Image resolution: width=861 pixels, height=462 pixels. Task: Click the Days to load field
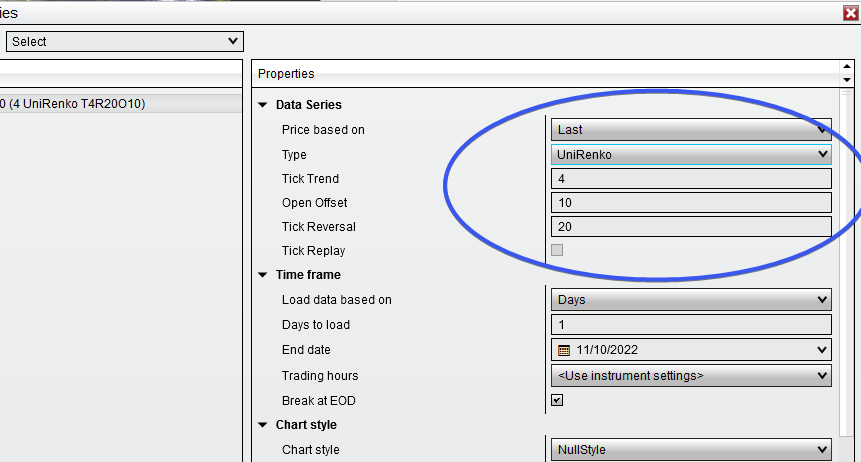click(x=691, y=325)
